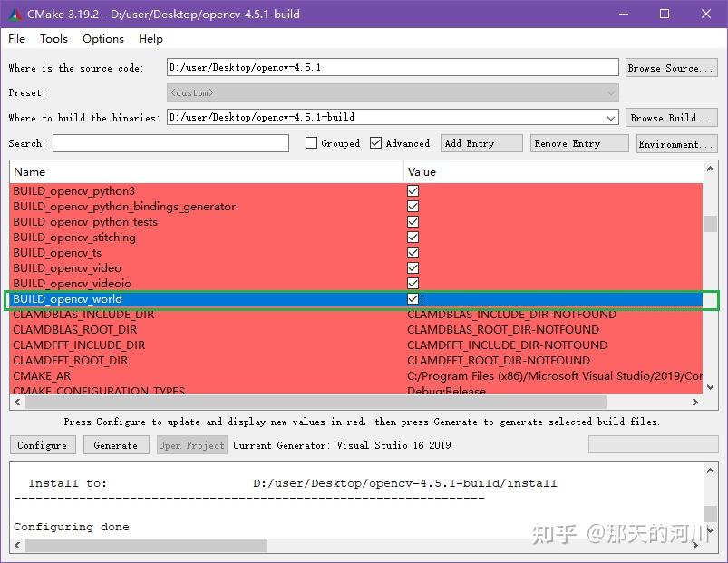Toggle the Grouped checkbox
The width and height of the screenshot is (728, 563).
(312, 142)
